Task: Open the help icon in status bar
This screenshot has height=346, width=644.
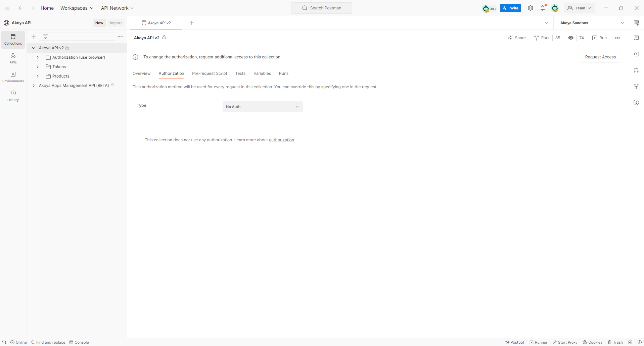Action: point(639,342)
